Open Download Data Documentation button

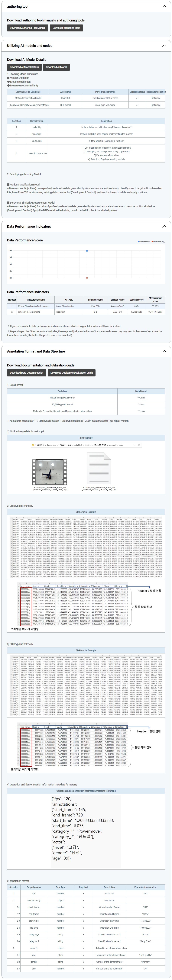coord(27,373)
